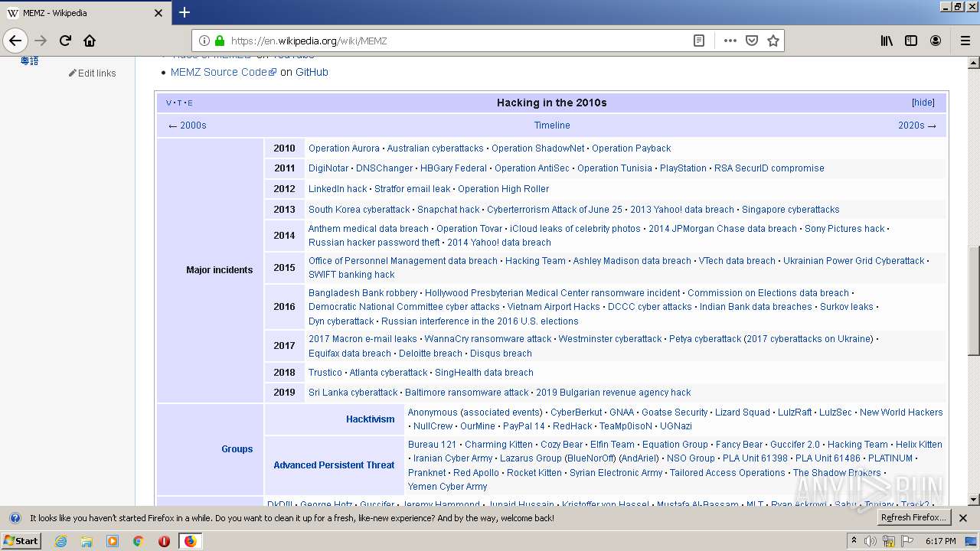Open the site information icon
Screen dimensions: 980x551
pyautogui.click(x=204, y=41)
